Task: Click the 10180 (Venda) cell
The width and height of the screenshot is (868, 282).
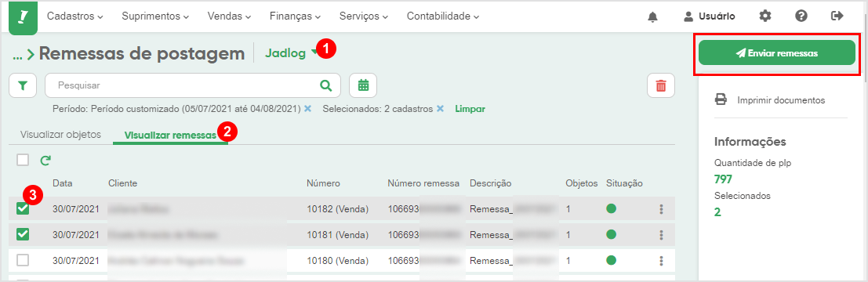Action: tap(338, 260)
